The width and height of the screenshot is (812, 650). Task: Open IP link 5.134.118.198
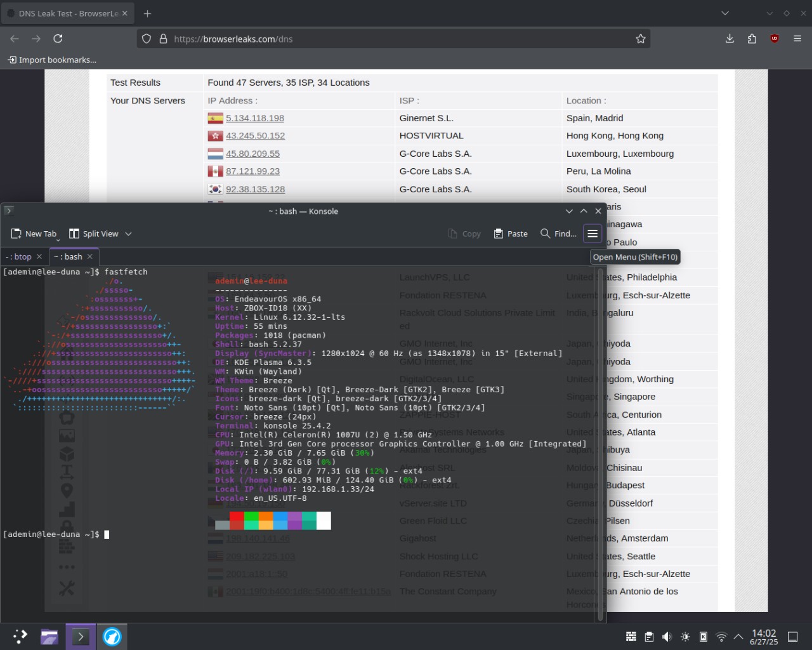(x=255, y=118)
